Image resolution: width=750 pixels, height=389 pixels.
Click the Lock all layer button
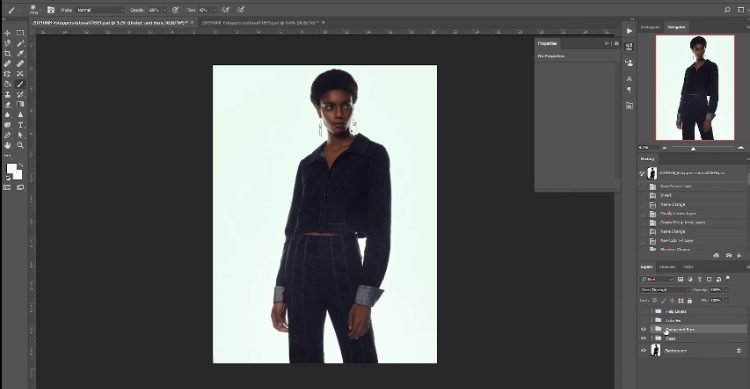pyautogui.click(x=689, y=300)
